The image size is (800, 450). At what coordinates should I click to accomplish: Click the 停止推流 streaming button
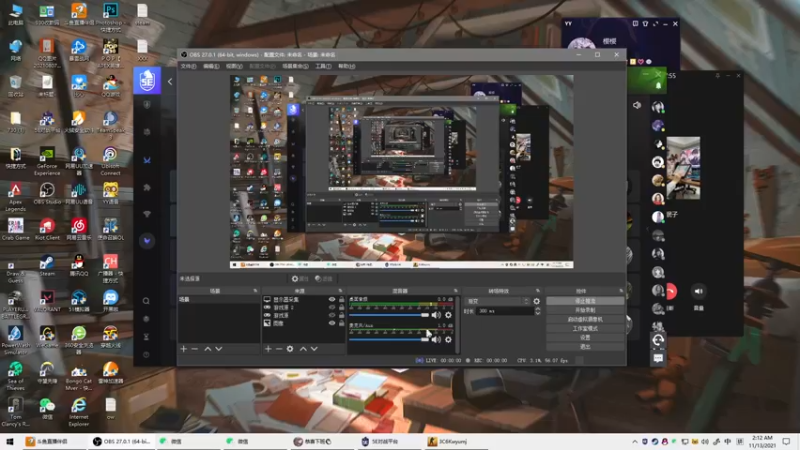tap(585, 301)
